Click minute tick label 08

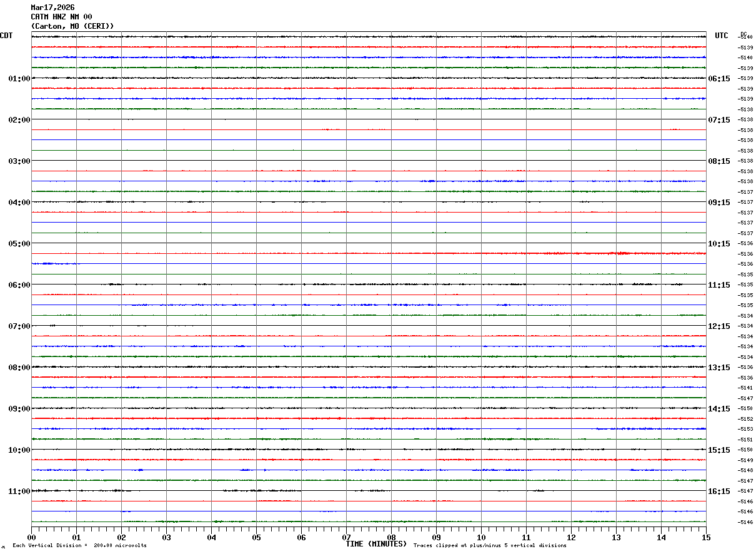(391, 537)
